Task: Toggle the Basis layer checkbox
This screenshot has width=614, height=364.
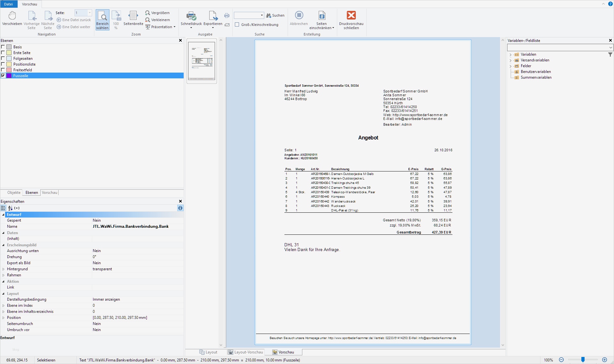Action: (x=3, y=47)
